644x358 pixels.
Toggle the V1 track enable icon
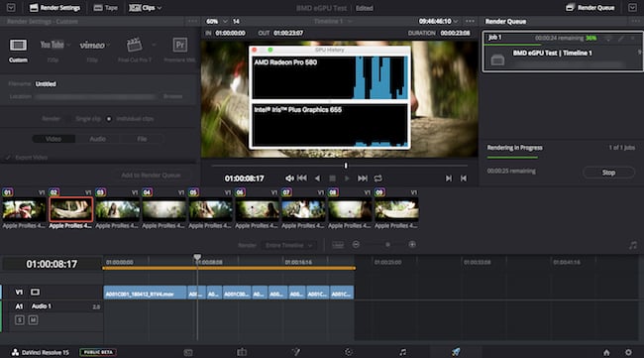click(x=35, y=292)
